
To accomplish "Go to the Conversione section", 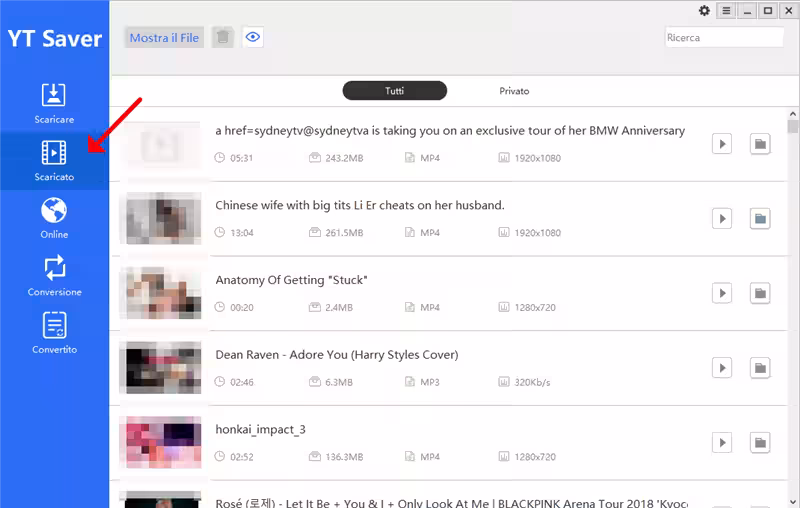I will [x=54, y=275].
